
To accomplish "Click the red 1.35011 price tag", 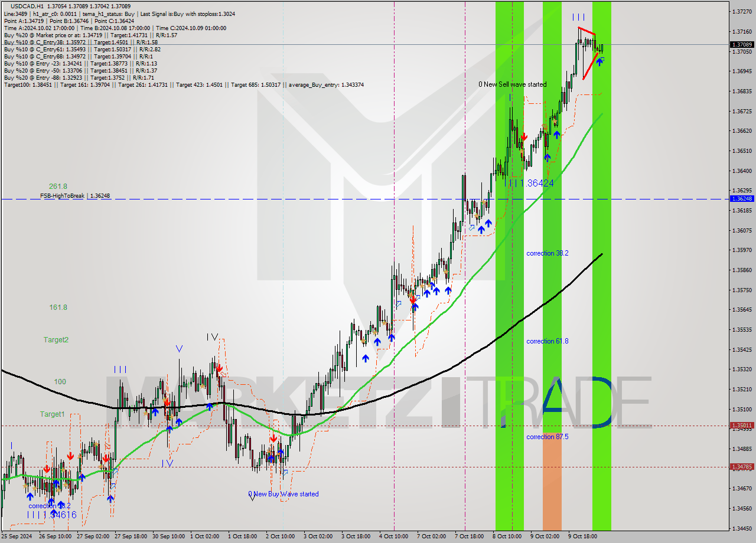I will (742, 425).
